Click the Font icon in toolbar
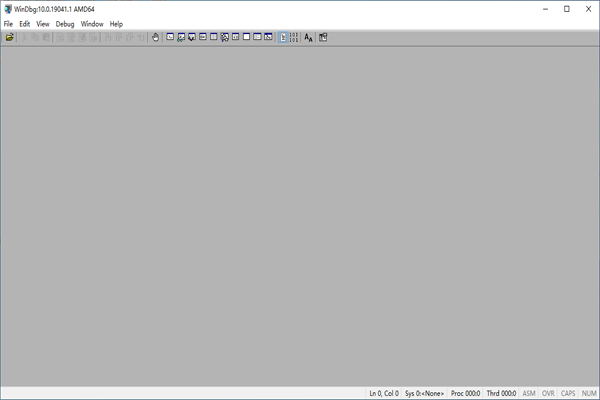The width and height of the screenshot is (600, 400). pyautogui.click(x=309, y=37)
